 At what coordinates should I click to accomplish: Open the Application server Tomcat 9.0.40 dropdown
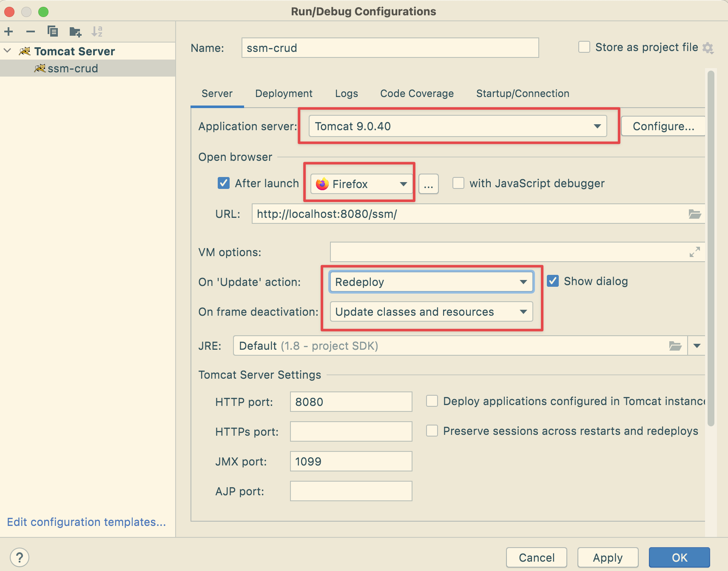tap(458, 126)
